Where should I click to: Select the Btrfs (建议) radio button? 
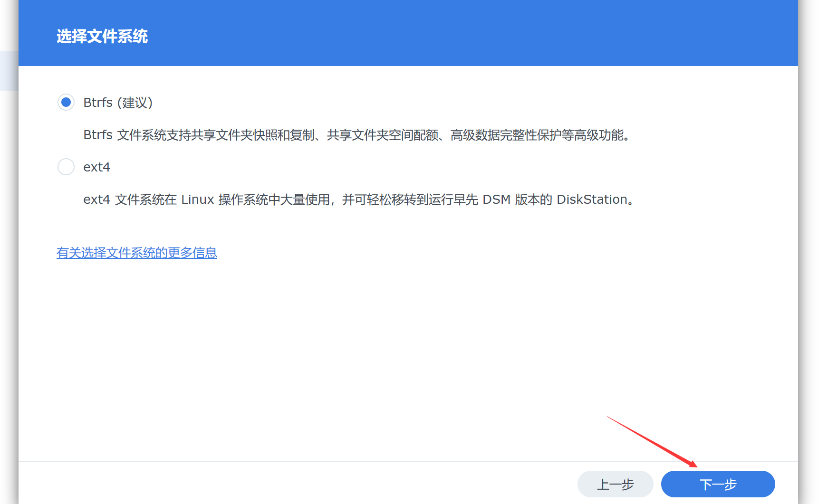66,102
